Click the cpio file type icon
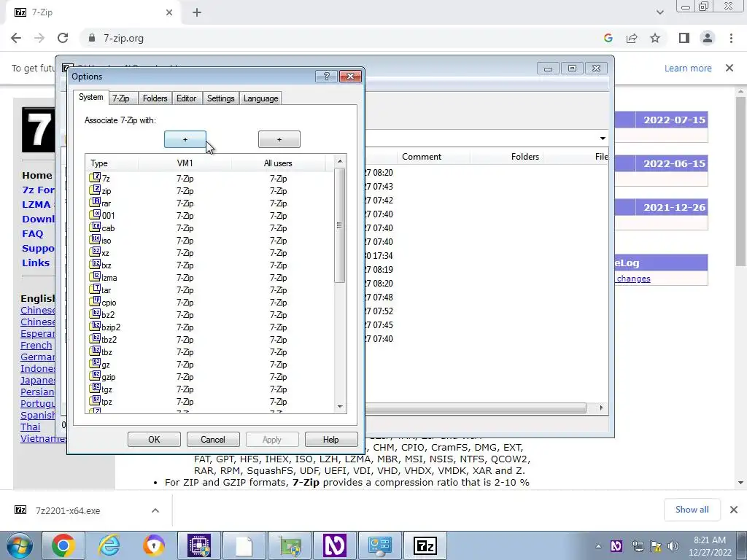This screenshot has width=747, height=560. tap(95, 301)
